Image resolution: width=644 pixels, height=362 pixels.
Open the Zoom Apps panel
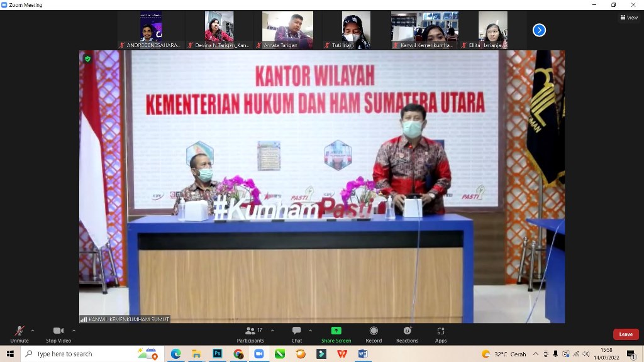441,333
